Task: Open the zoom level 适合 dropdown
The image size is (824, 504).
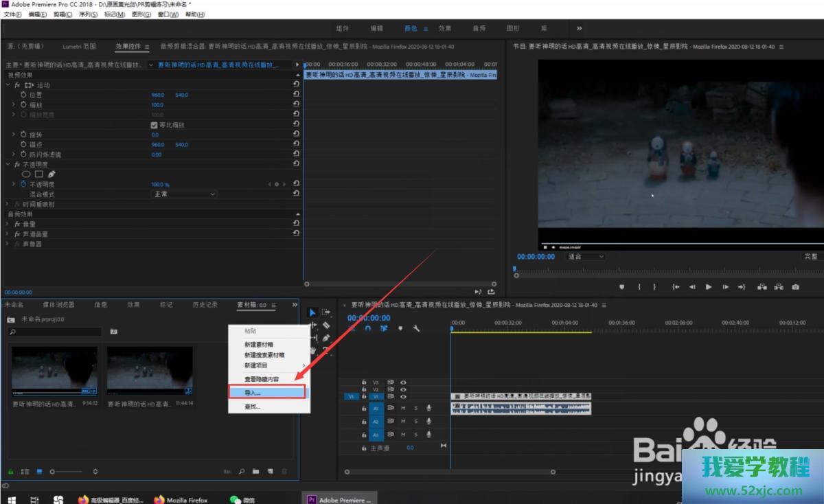Action: [585, 256]
